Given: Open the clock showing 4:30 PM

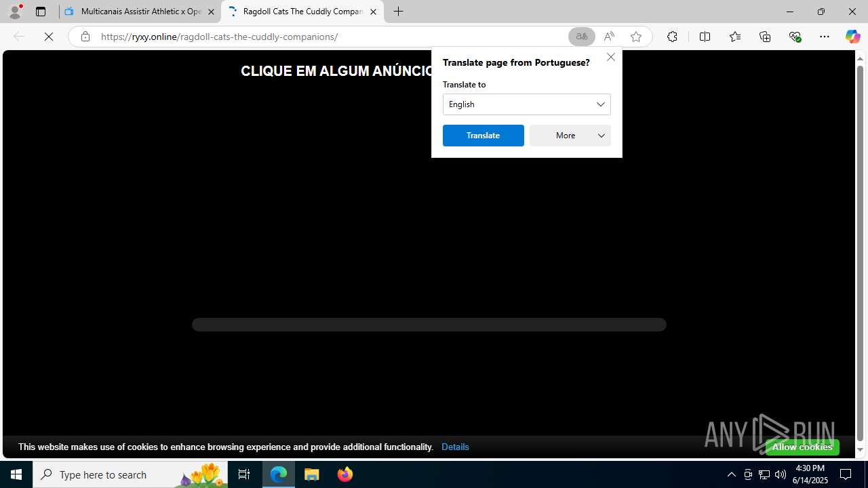Looking at the screenshot, I should coord(810,474).
